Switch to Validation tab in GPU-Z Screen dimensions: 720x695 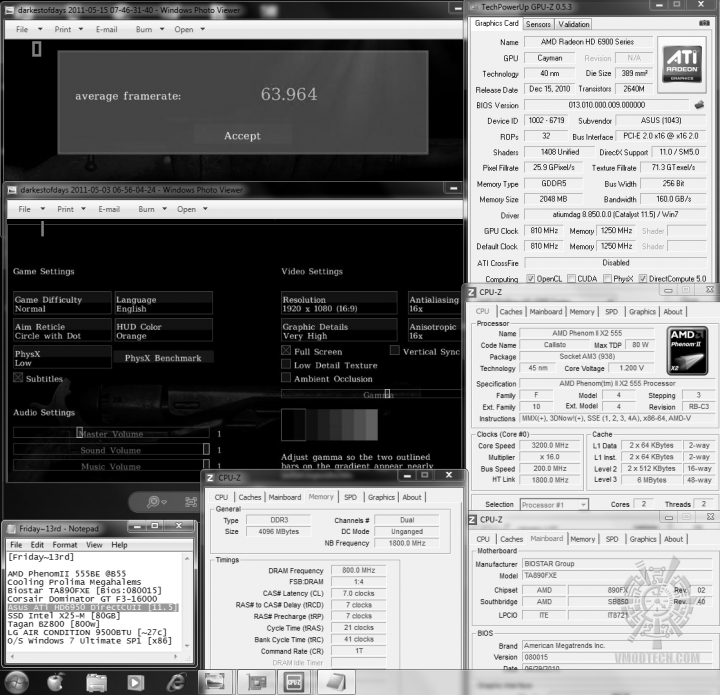[574, 24]
